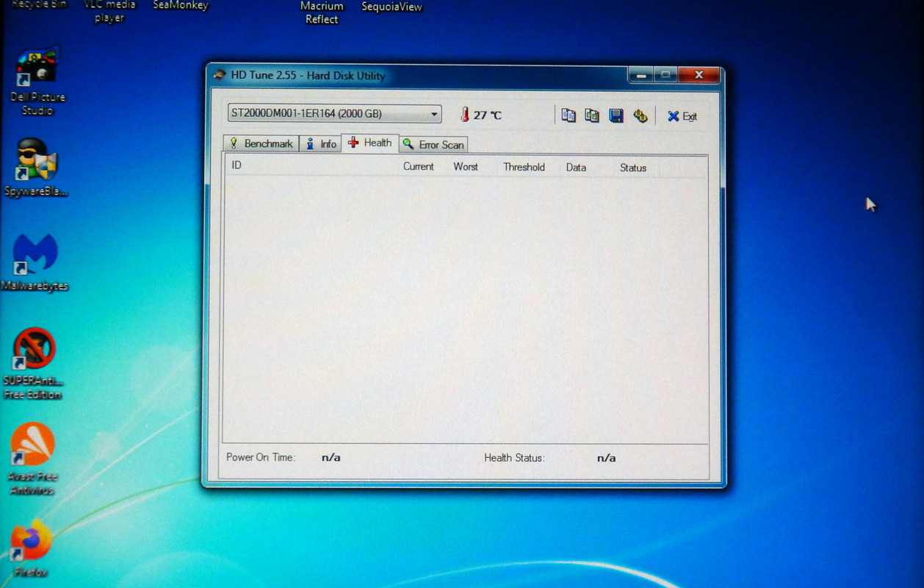Click the Macrium Reflect desktop label
This screenshot has height=588, width=924.
[322, 12]
